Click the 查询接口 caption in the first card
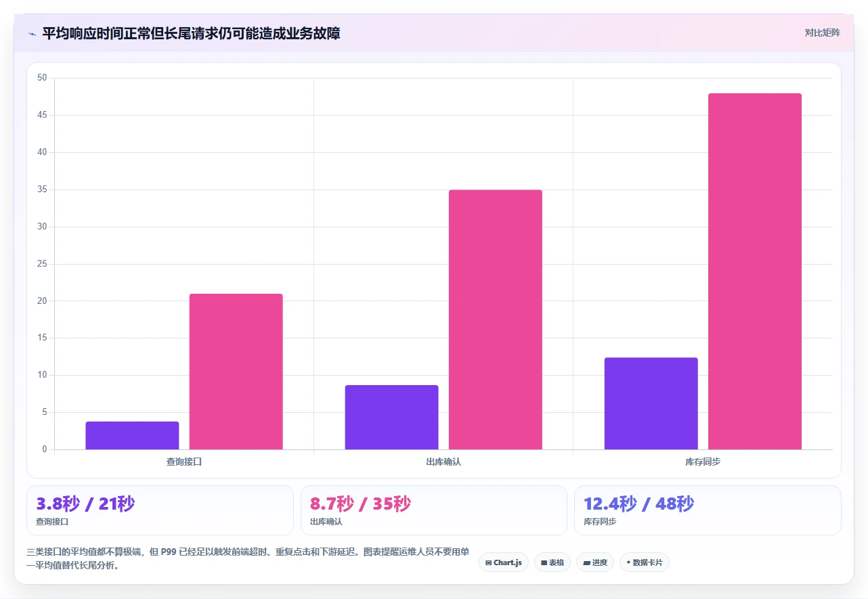This screenshot has height=599, width=868. (x=52, y=523)
